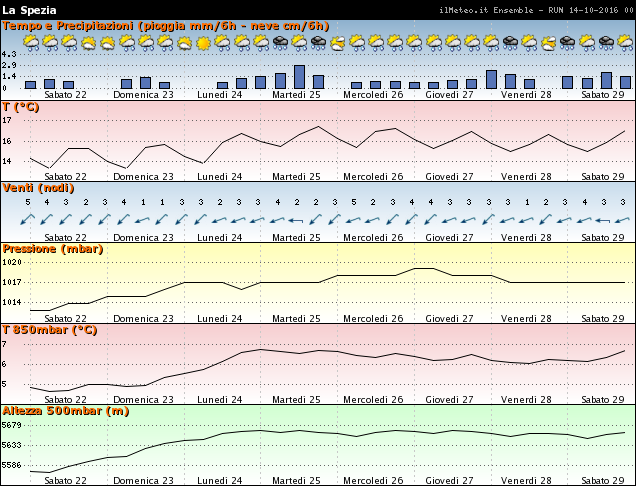Click Lunedi 24 under the precipitation chart

point(219,96)
